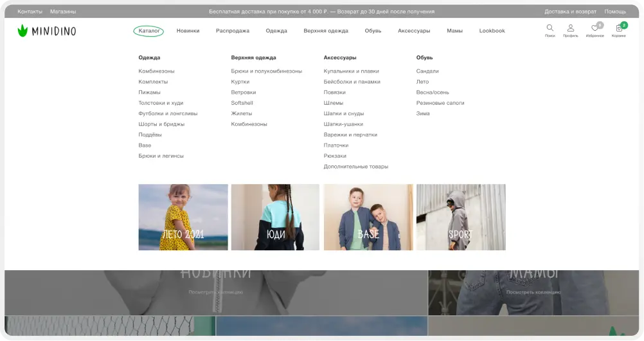The image size is (644, 341).
Task: Click the Minidino logo
Action: (x=46, y=30)
